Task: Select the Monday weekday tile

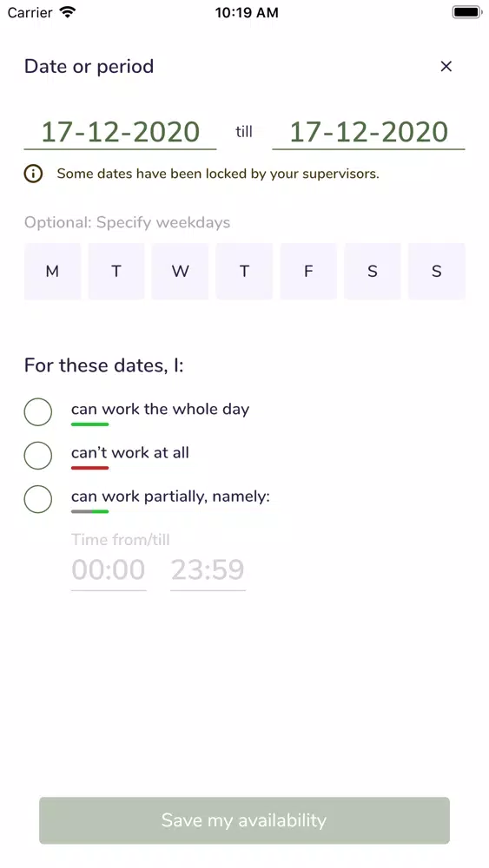Action: point(52,271)
